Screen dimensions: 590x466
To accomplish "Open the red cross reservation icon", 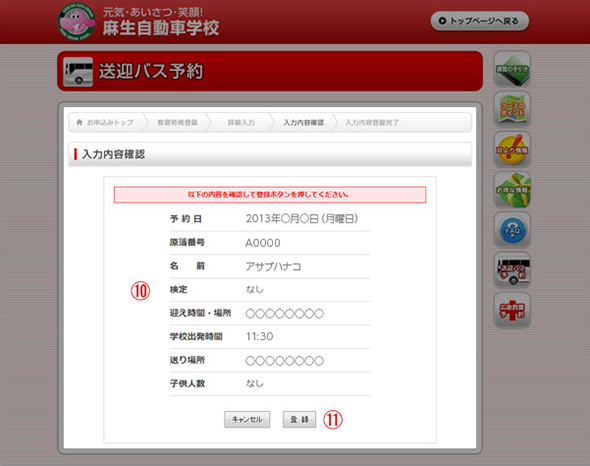I will click(x=512, y=311).
